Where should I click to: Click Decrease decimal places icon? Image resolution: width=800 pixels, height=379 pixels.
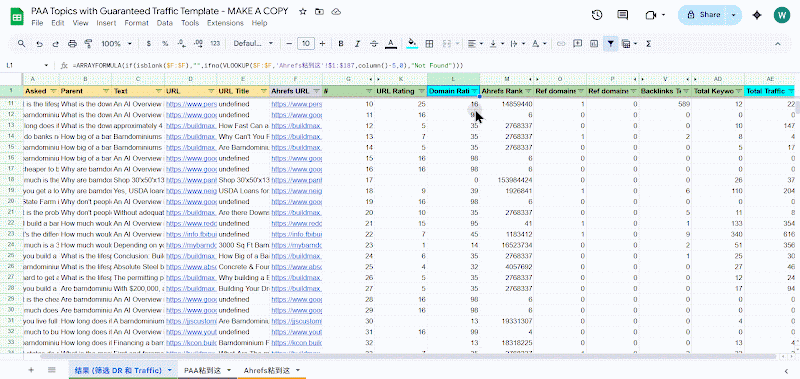click(182, 44)
